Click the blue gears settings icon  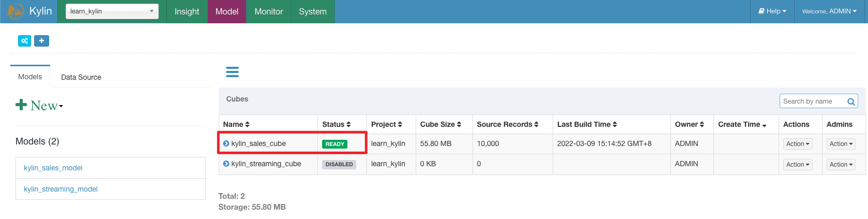24,41
